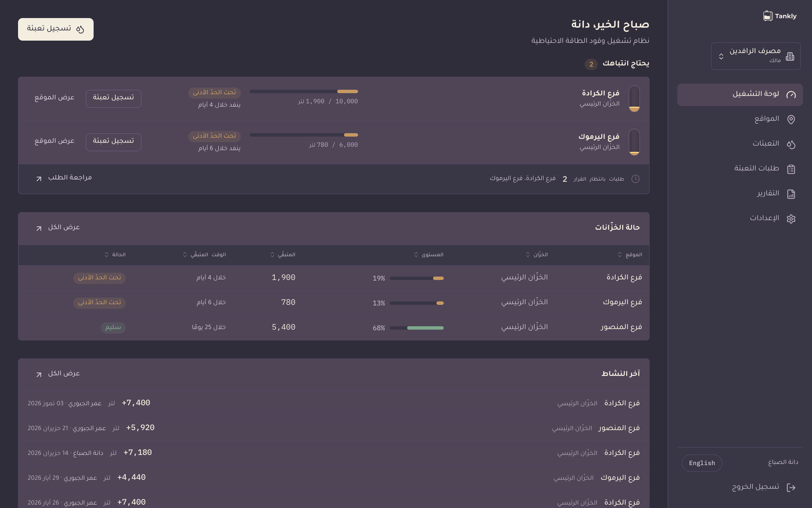Click the 68% level bar for فرع المنصور
This screenshot has height=508, width=812.
[x=417, y=328]
